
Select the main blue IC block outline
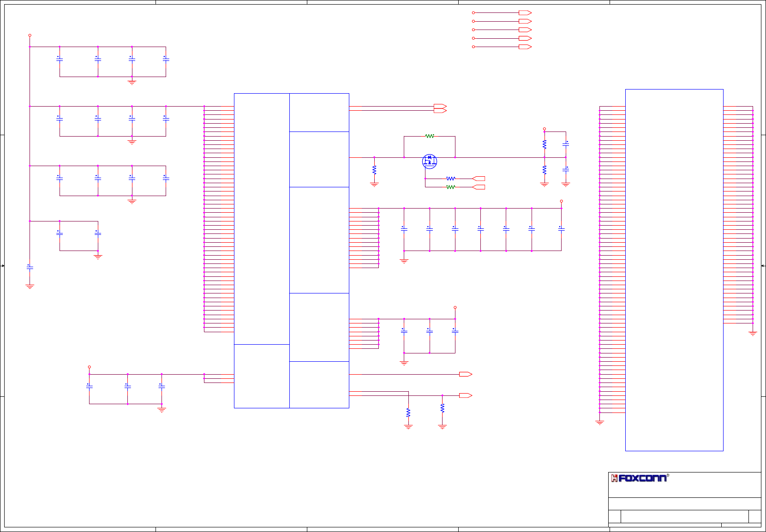click(292, 251)
